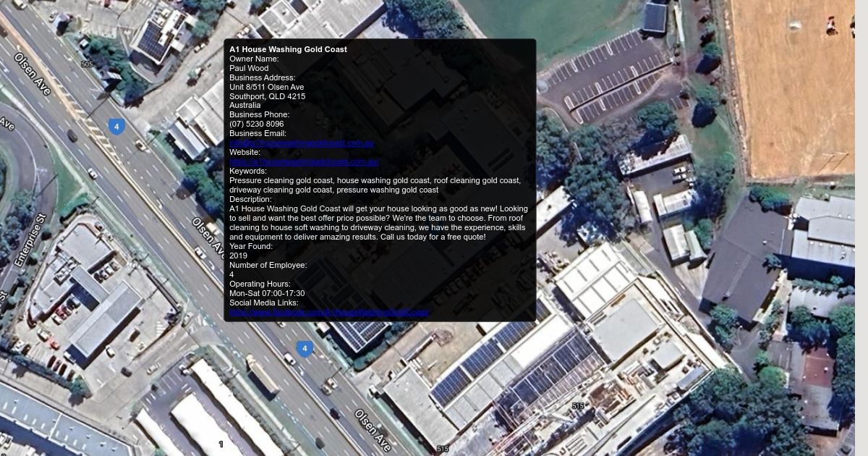Click the Southport, QLD 4215 address line
The width and height of the screenshot is (868, 456).
tap(267, 96)
